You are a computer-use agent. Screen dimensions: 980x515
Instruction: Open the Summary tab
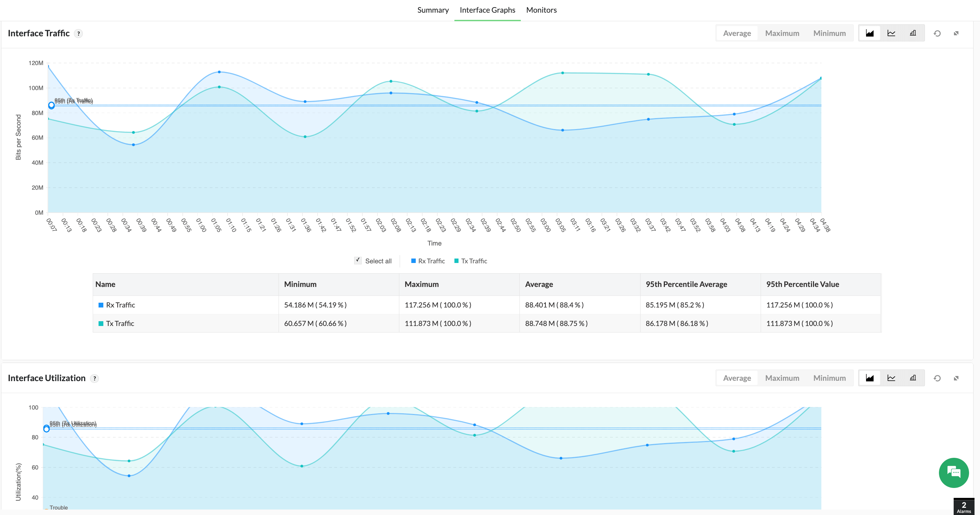(x=433, y=10)
